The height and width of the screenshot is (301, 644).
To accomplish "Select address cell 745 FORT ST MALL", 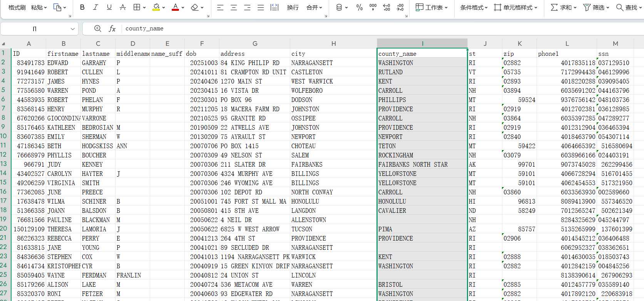I will click(255, 201).
